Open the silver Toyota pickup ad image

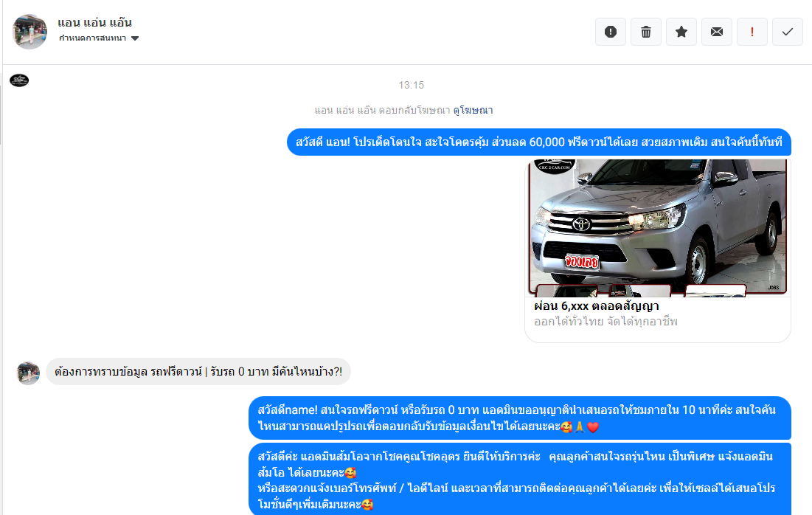click(x=658, y=228)
